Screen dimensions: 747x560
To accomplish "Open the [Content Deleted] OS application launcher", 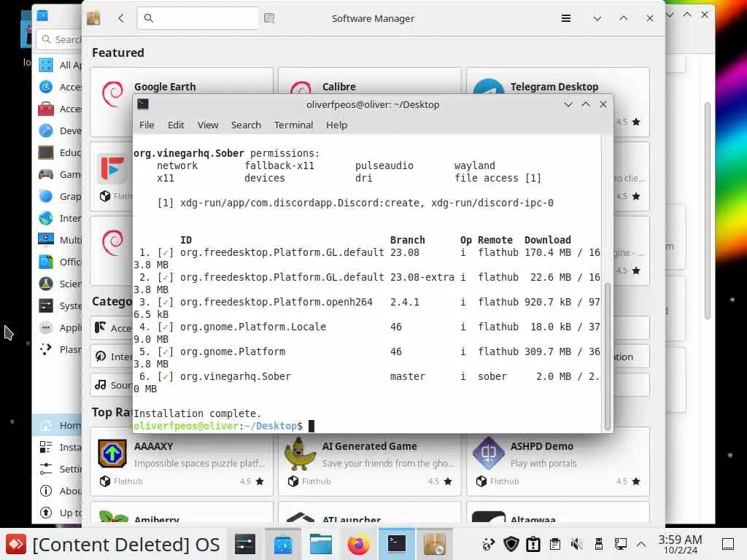I will (112, 544).
